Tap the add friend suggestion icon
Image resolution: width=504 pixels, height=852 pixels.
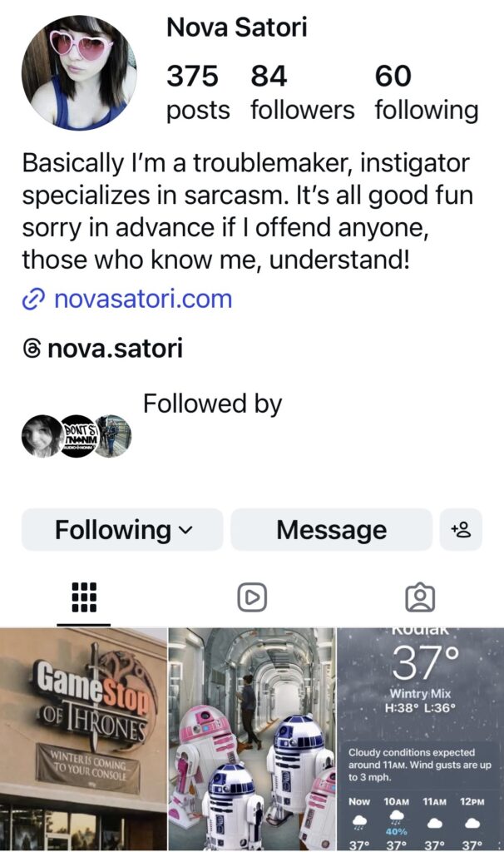[461, 530]
